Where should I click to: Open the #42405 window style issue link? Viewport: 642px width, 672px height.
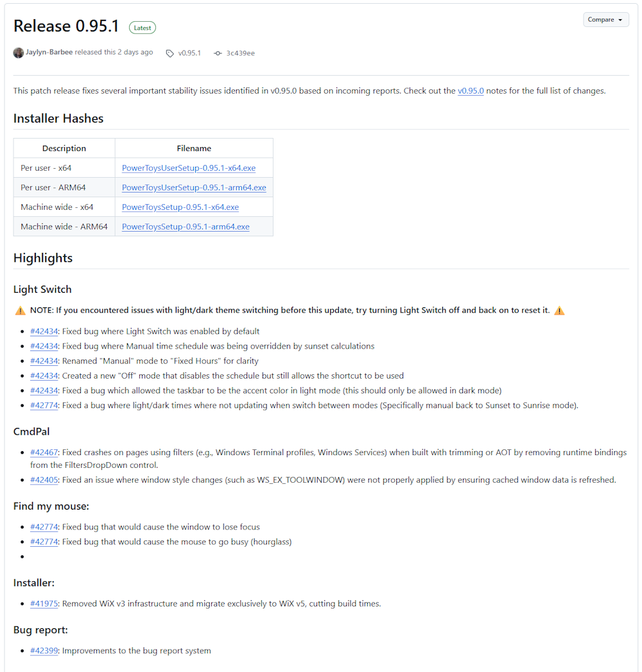(x=44, y=480)
